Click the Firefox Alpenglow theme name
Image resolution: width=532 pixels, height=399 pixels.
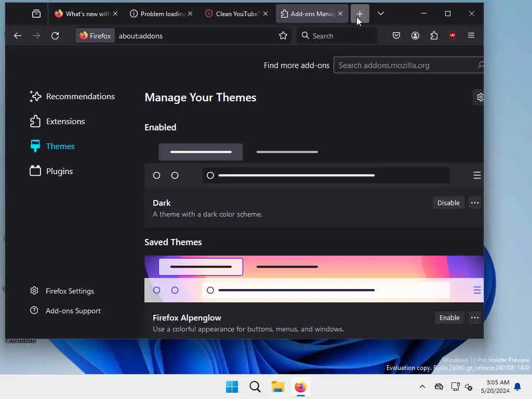tap(187, 317)
